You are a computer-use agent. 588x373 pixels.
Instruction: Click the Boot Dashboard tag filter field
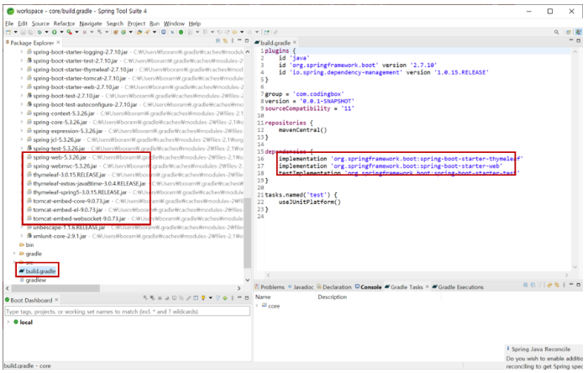point(128,312)
